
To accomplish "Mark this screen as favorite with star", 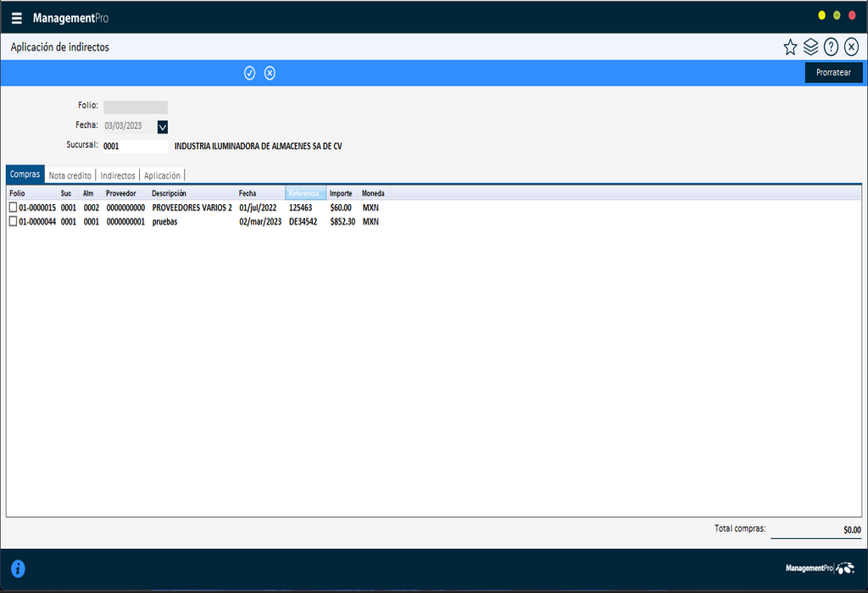I will pyautogui.click(x=790, y=47).
